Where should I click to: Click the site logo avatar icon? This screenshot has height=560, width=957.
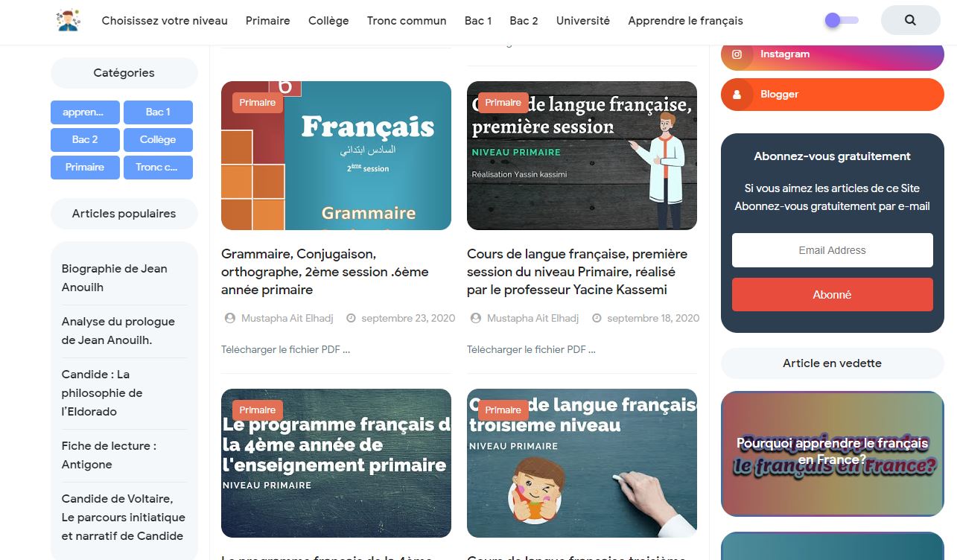pyautogui.click(x=69, y=20)
